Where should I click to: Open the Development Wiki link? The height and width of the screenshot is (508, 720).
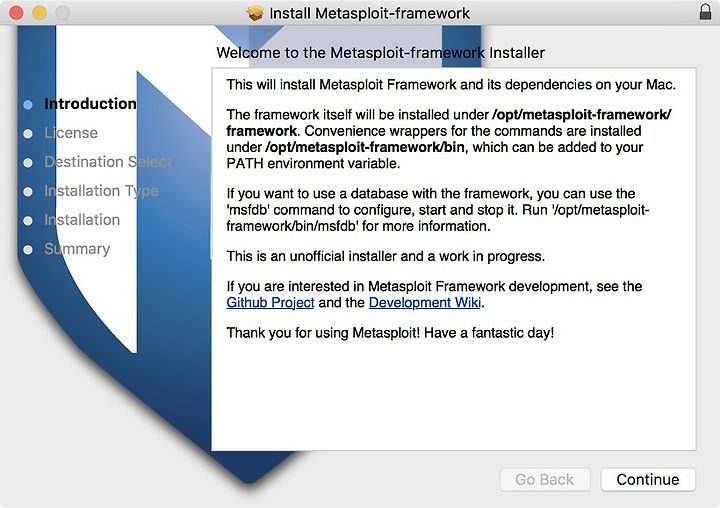coord(425,303)
